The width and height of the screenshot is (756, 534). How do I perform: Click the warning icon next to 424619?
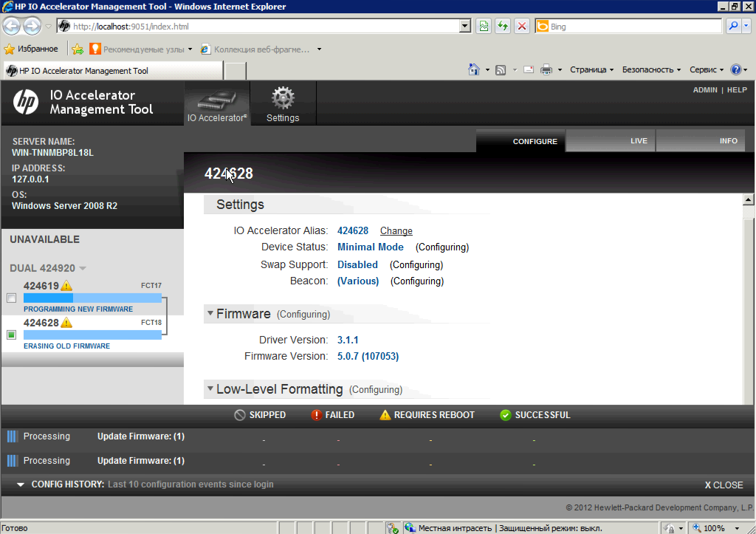point(66,286)
